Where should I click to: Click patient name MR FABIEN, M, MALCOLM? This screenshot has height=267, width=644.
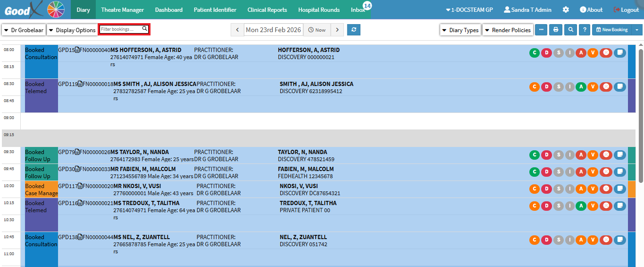pyautogui.click(x=143, y=169)
